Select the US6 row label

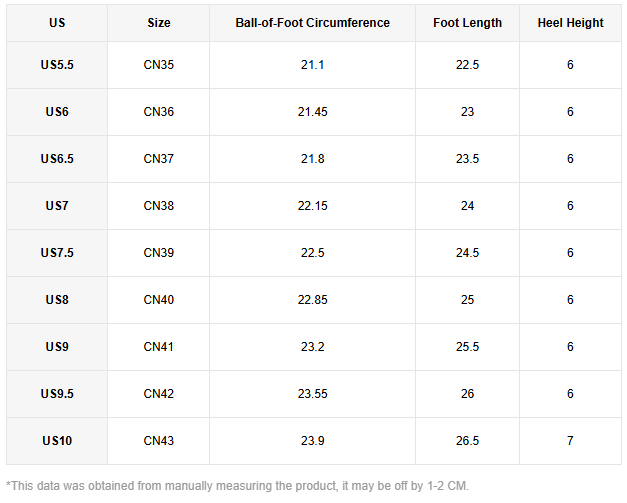click(57, 112)
